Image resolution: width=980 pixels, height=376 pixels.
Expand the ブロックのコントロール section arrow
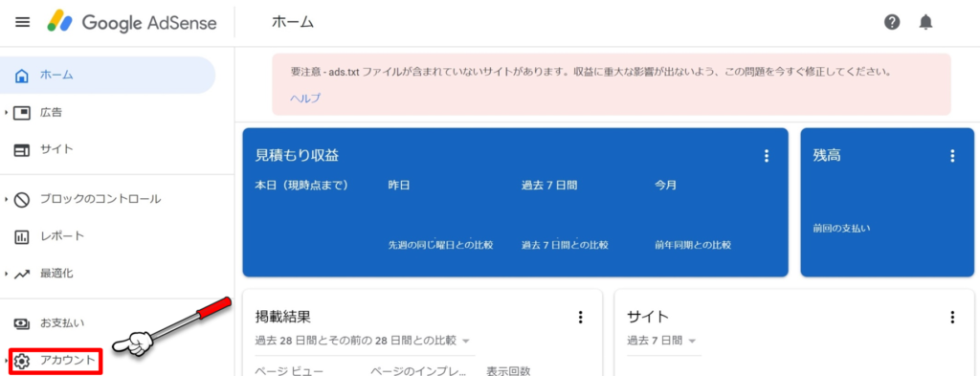pyautogui.click(x=6, y=200)
